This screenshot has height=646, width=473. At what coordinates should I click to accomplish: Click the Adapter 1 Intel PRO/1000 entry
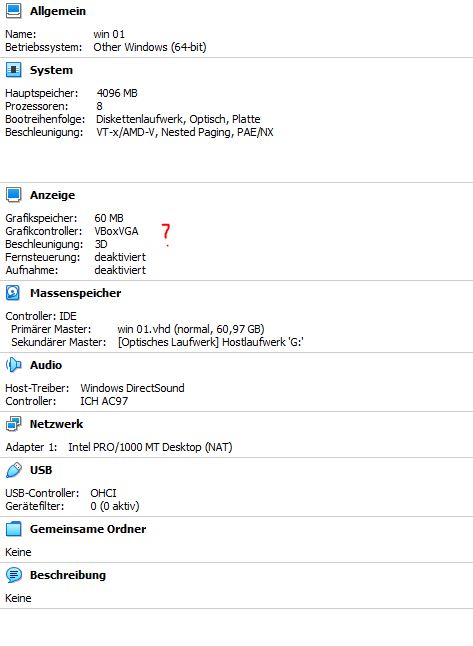[119, 447]
